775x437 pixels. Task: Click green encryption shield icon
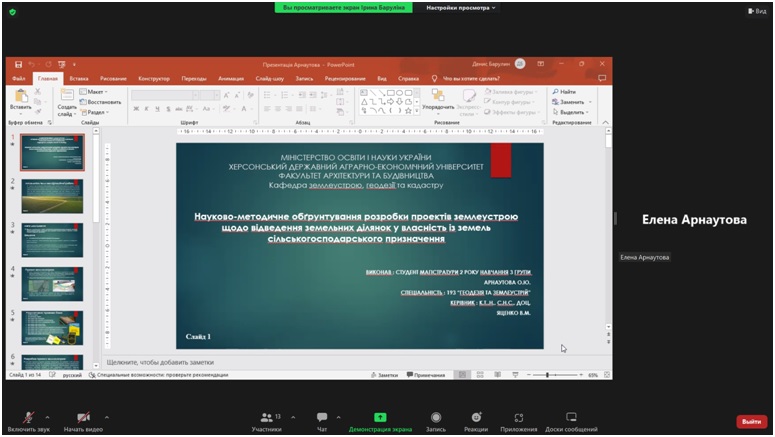(x=12, y=12)
